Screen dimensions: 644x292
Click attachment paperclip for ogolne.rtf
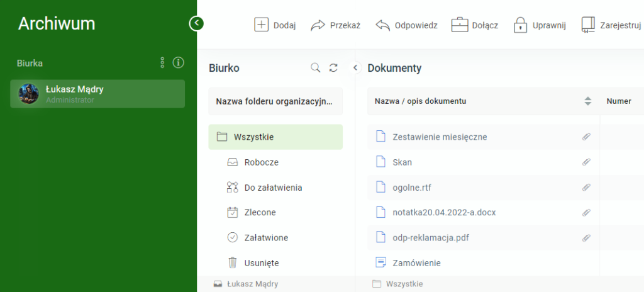[x=587, y=188]
